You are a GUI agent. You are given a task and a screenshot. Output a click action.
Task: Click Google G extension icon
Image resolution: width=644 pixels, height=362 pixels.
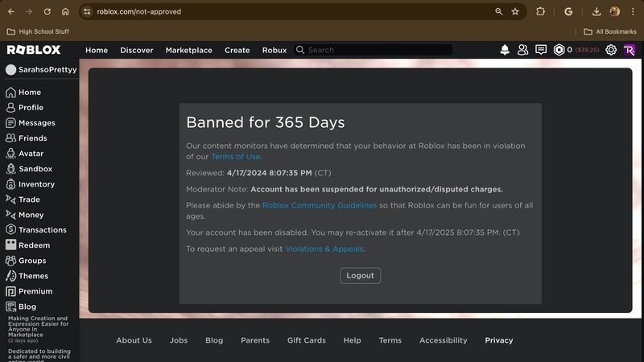pyautogui.click(x=568, y=11)
